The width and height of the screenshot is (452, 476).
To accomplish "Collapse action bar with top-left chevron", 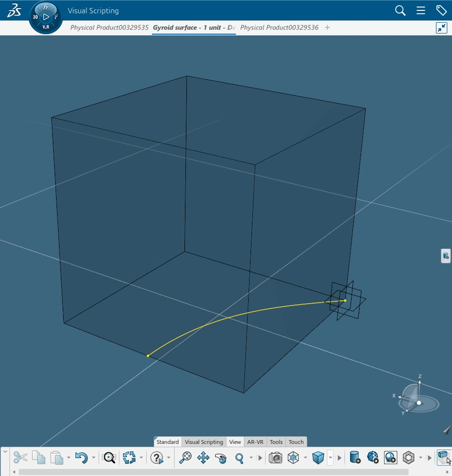I will click(5, 451).
